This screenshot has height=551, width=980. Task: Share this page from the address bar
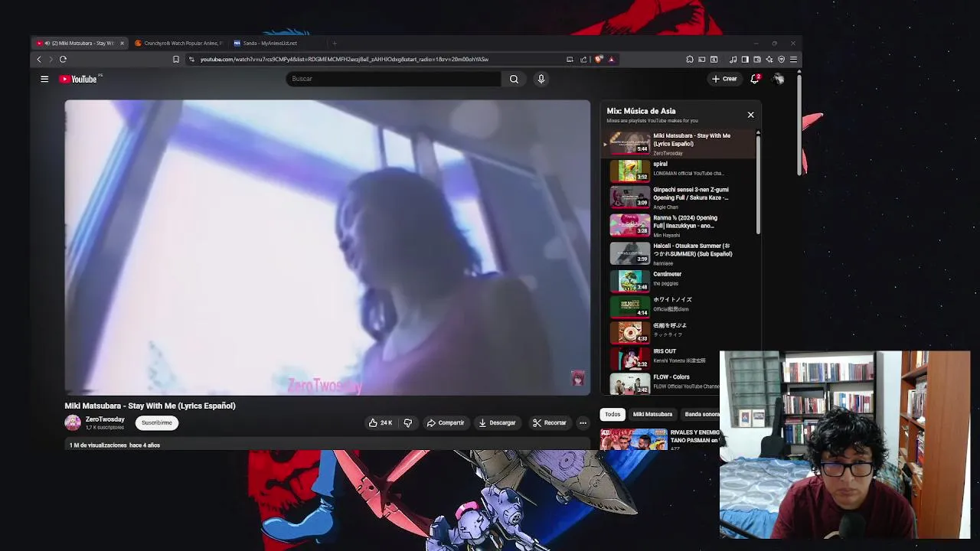(x=583, y=59)
